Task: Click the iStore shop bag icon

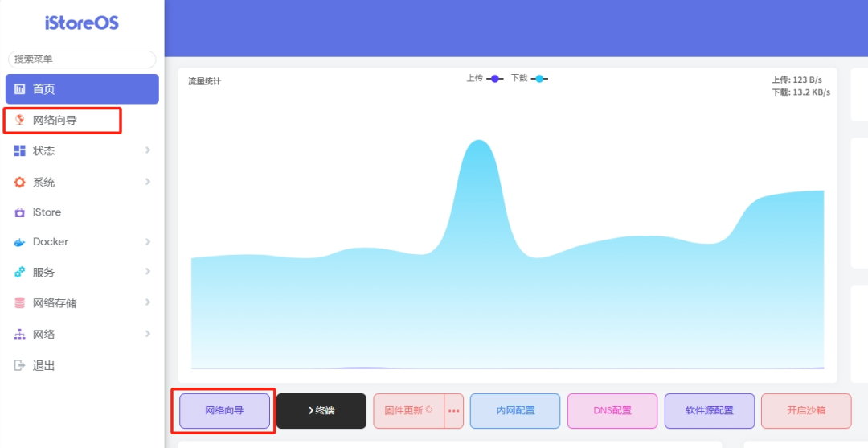Action: point(20,213)
